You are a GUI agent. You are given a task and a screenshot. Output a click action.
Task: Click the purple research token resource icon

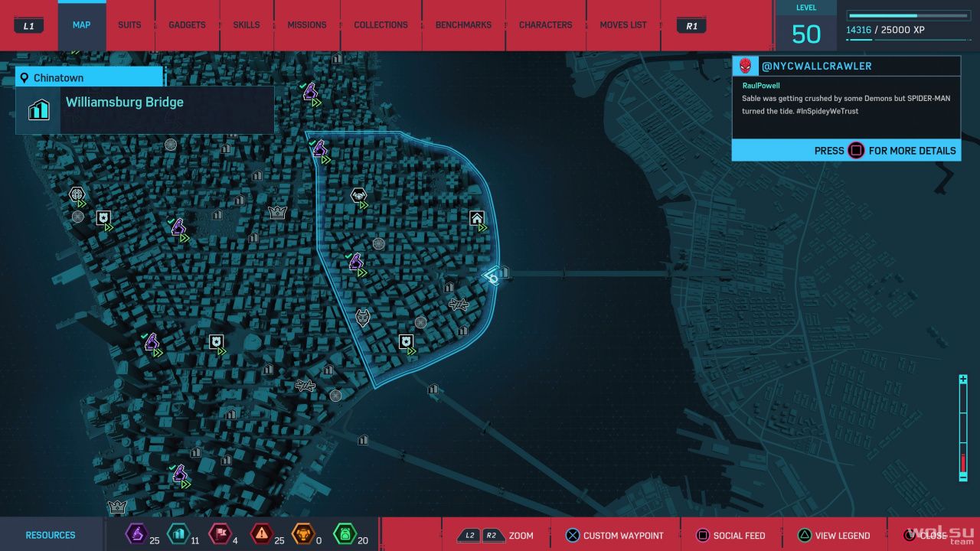(x=136, y=534)
